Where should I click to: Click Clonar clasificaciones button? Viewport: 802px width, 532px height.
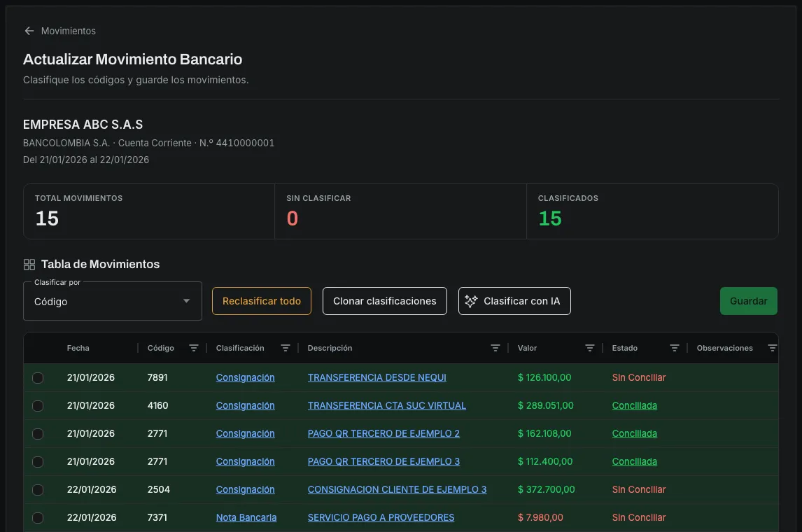tap(385, 301)
